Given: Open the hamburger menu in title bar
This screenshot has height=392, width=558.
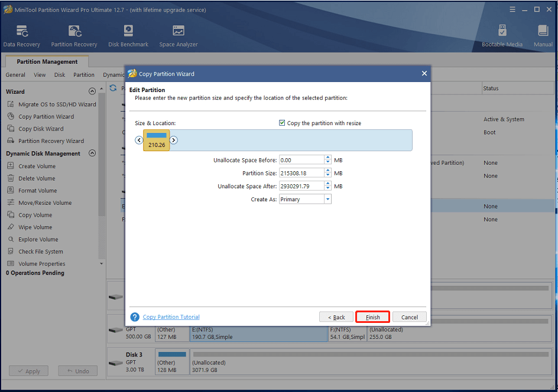Looking at the screenshot, I should coord(512,9).
